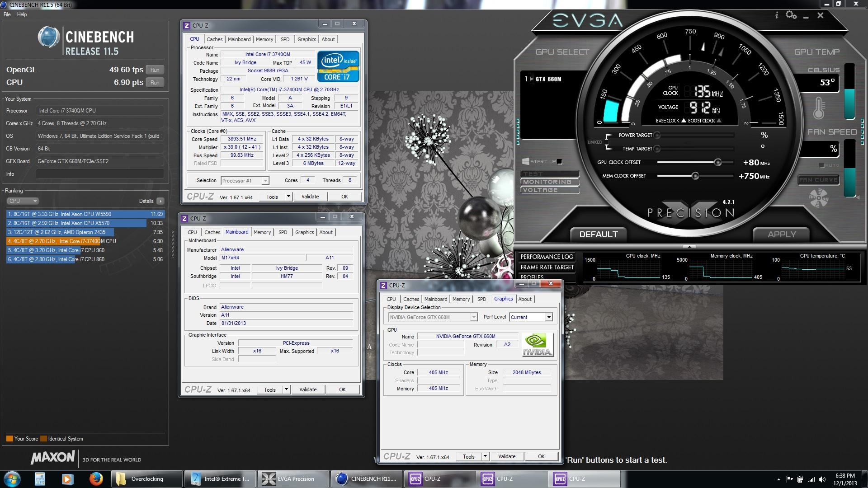Open the Windows Start menu
Viewport: 868px width, 488px height.
[12, 479]
